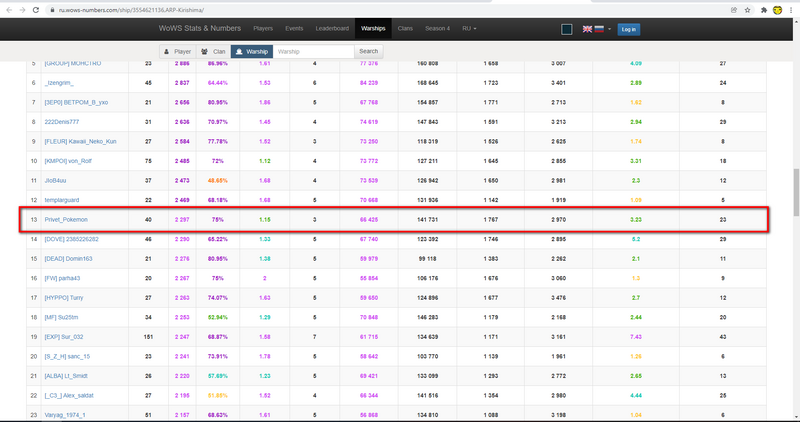This screenshot has height=422, width=800.
Task: Switch language via the Russian flag
Action: pos(599,30)
